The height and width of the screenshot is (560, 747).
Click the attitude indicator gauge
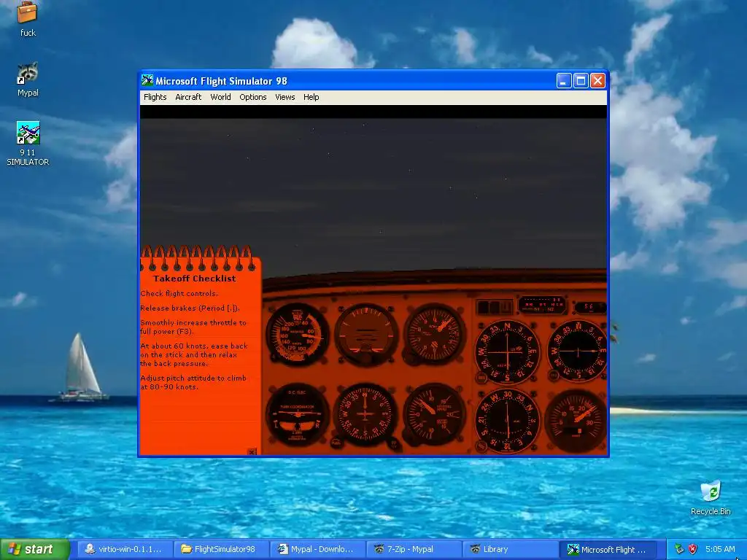click(x=366, y=334)
